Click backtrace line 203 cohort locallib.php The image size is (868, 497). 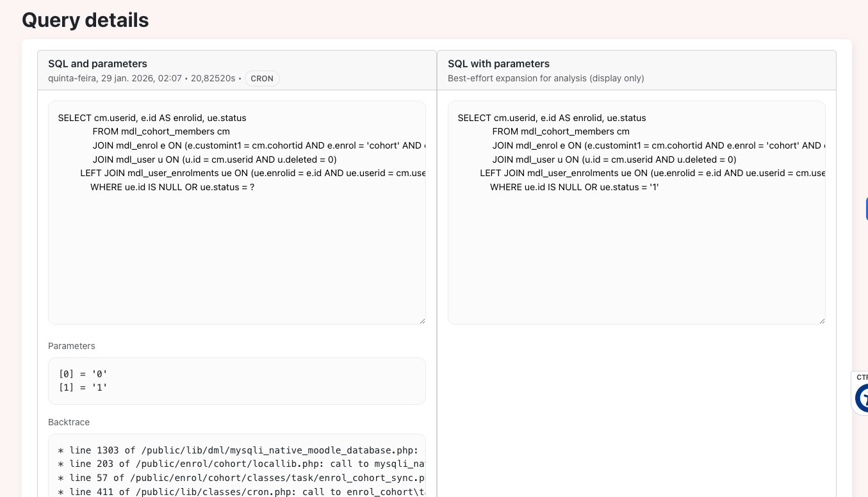tap(242, 464)
